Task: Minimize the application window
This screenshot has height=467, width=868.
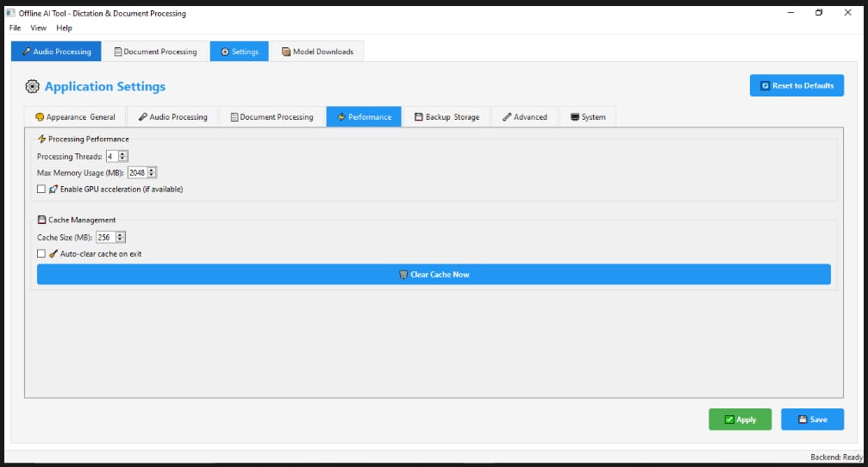Action: pos(790,12)
